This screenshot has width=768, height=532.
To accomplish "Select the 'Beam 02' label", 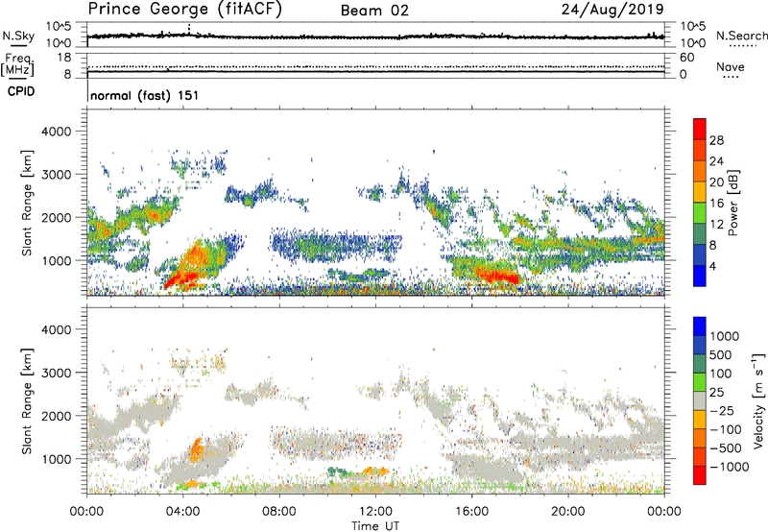I will [374, 11].
